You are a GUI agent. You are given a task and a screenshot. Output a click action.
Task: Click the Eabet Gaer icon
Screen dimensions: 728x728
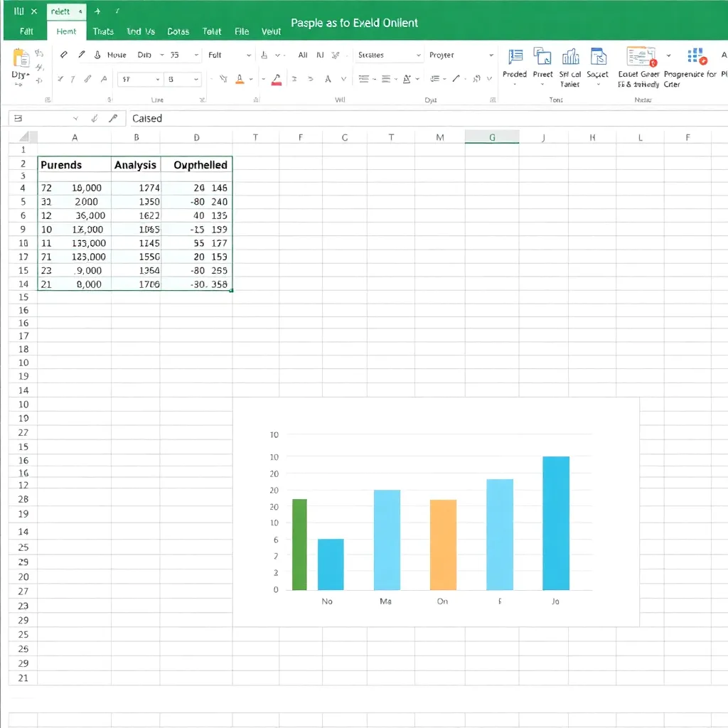click(640, 58)
